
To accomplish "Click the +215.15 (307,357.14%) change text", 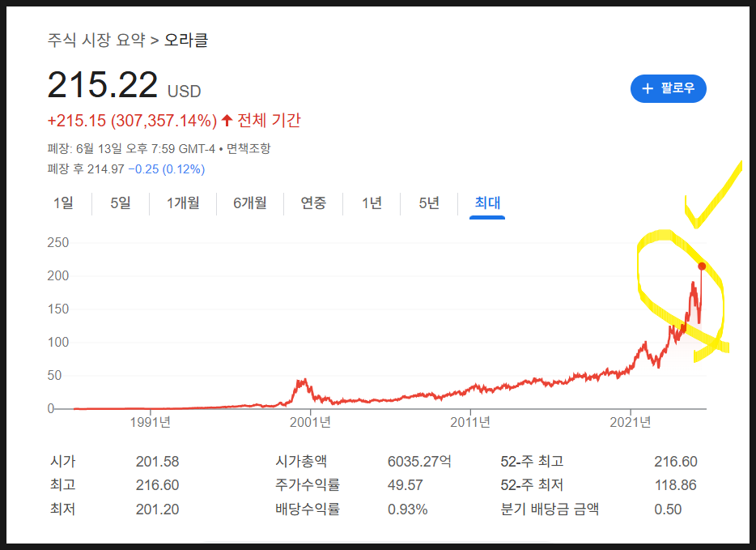I will click(132, 121).
